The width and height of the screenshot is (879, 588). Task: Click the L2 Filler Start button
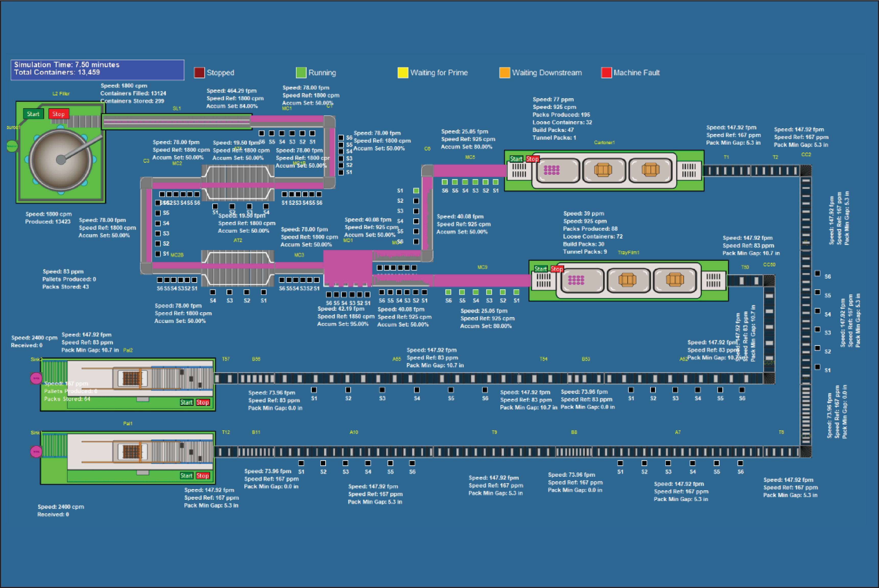pos(33,114)
